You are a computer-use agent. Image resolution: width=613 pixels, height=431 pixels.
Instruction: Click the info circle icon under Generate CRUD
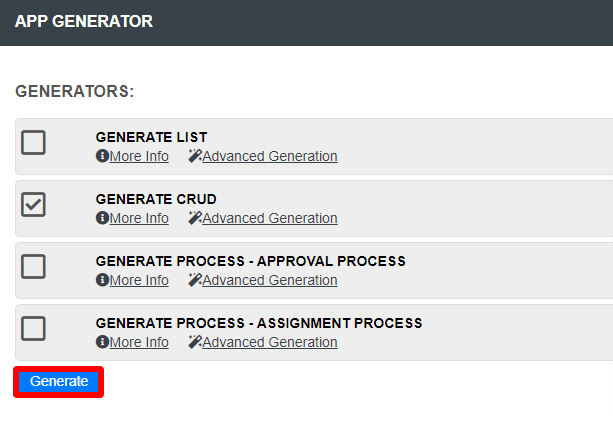(x=102, y=218)
